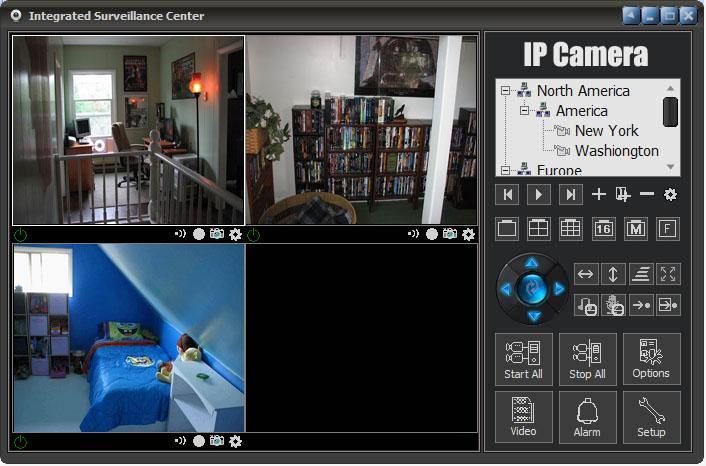Open the Video button
This screenshot has width=706, height=466.
click(x=523, y=417)
